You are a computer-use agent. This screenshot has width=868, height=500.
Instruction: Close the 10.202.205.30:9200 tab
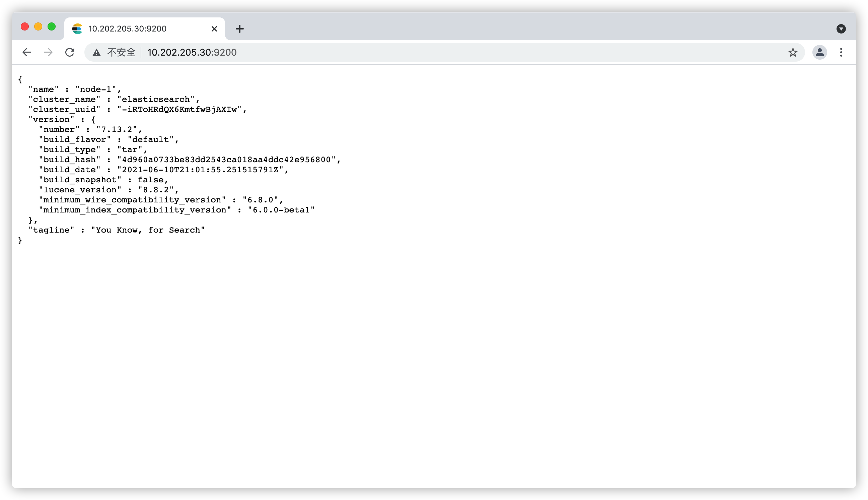(x=214, y=29)
